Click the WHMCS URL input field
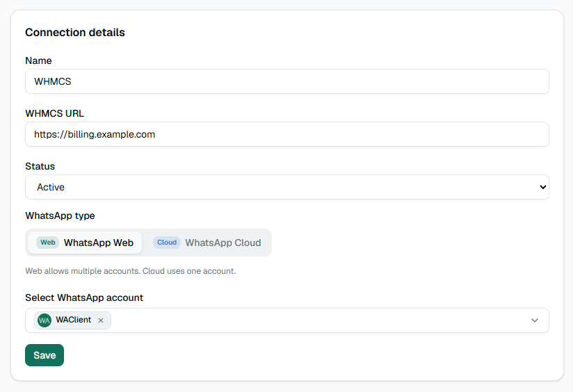573x392 pixels. tap(287, 134)
